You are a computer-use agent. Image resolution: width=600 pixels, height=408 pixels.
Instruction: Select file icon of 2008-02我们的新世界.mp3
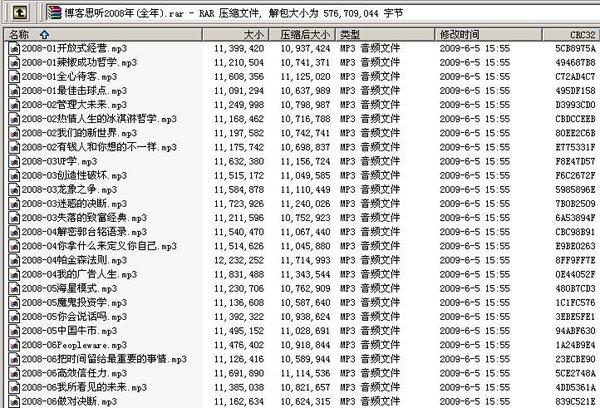pos(14,133)
